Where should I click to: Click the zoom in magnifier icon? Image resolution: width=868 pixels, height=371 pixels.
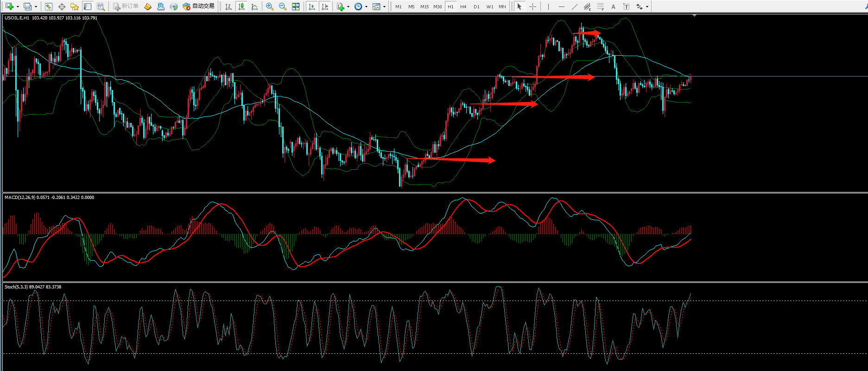[x=269, y=6]
